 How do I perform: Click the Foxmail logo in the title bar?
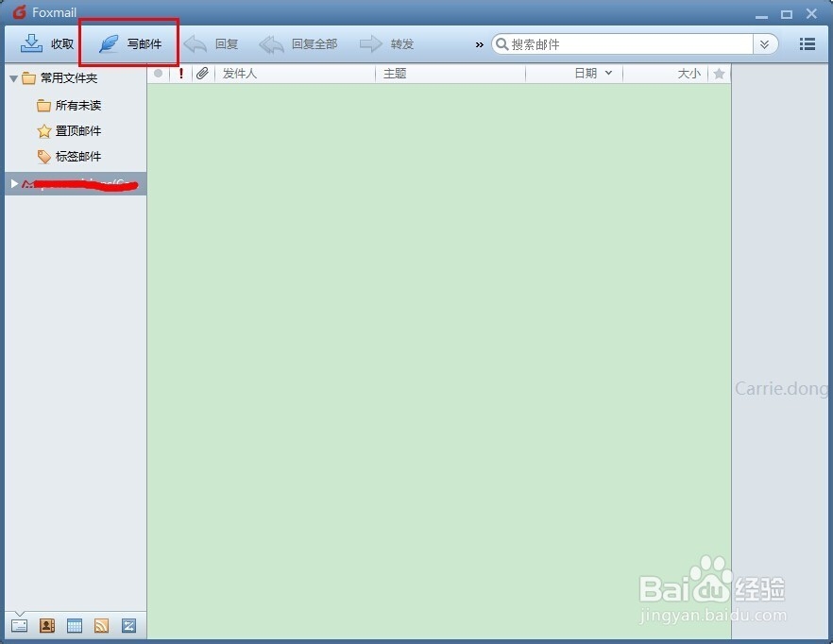click(x=21, y=12)
